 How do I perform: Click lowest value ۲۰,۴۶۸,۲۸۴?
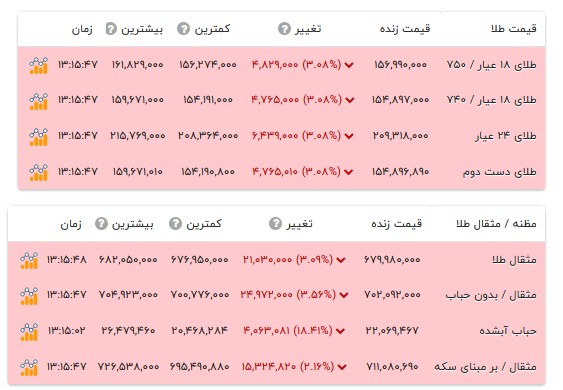pyautogui.click(x=200, y=330)
